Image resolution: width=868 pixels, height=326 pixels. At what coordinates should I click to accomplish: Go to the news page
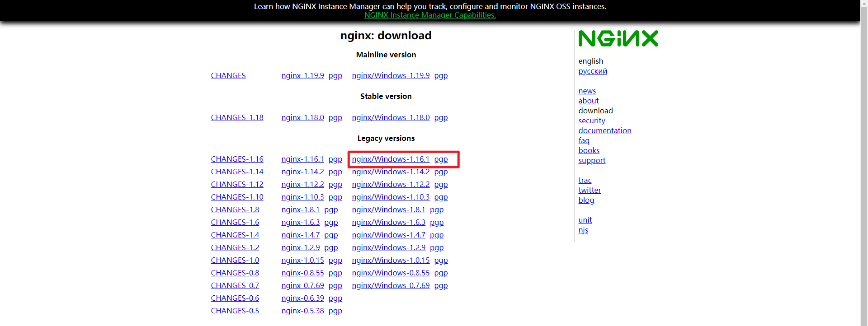pos(587,91)
